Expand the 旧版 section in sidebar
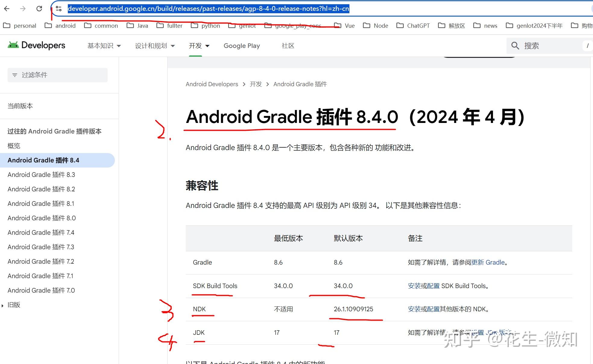The width and height of the screenshot is (593, 364). (14, 305)
